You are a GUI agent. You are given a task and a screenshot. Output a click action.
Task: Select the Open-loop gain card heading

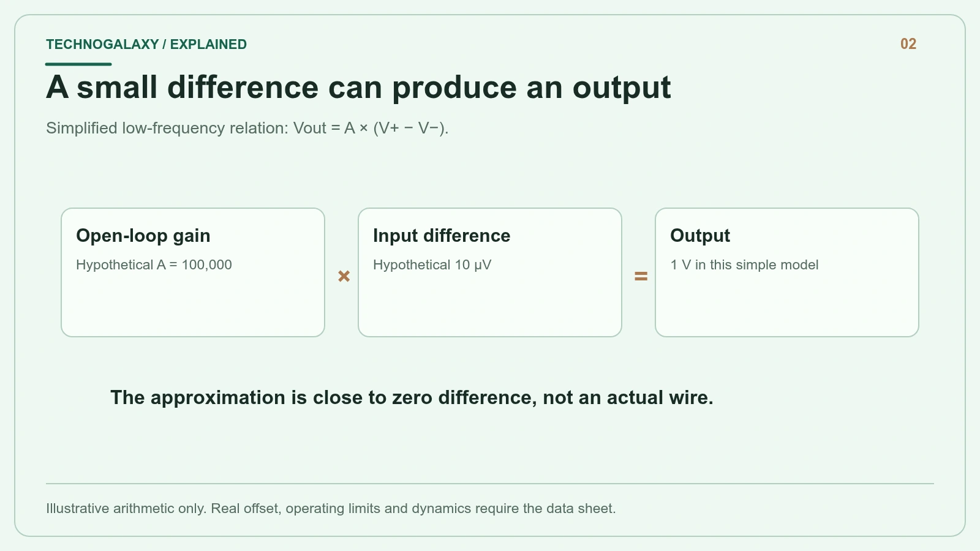[143, 236]
